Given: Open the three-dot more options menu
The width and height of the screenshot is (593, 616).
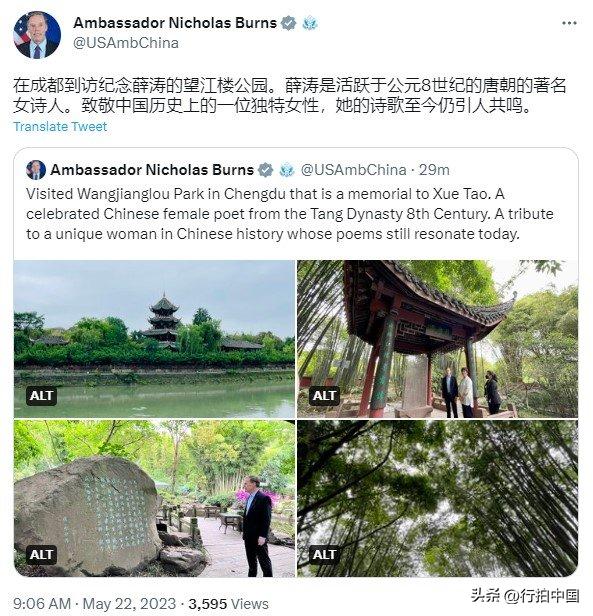Looking at the screenshot, I should tap(569, 23).
